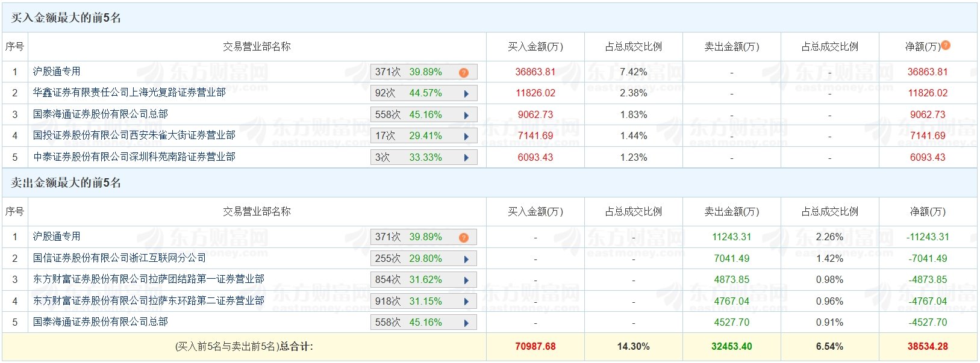Open the 华鑫证券有限责任公司上海光复路证券营业部 link
Image resolution: width=980 pixels, height=363 pixels.
pos(129,93)
